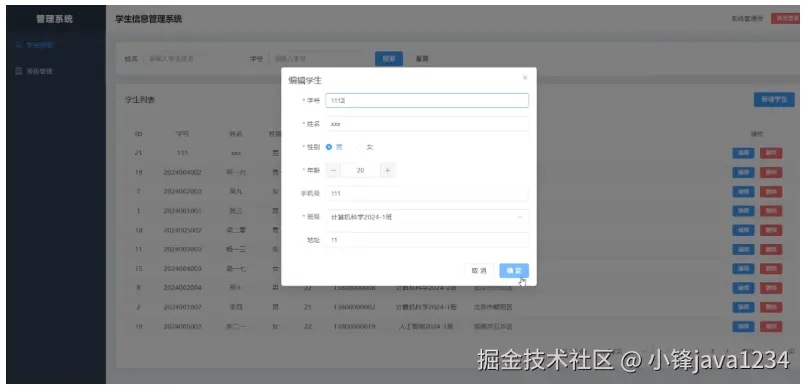Close the 编辑学生 dialog with the X icon
This screenshot has height=388, width=804.
pos(525,77)
